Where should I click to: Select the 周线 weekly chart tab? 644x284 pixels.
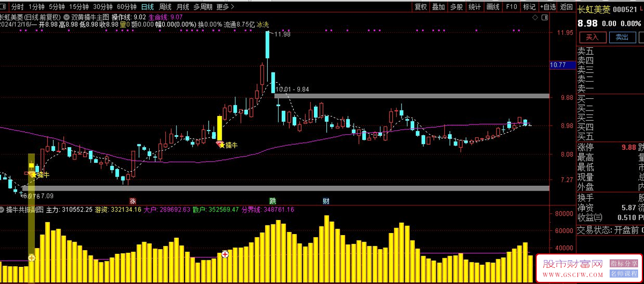165,7
